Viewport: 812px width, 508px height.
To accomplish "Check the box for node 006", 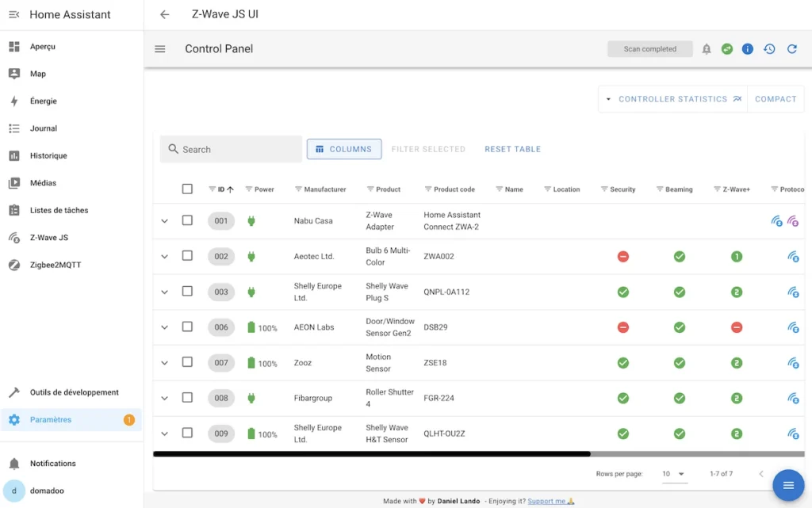I will 187,327.
